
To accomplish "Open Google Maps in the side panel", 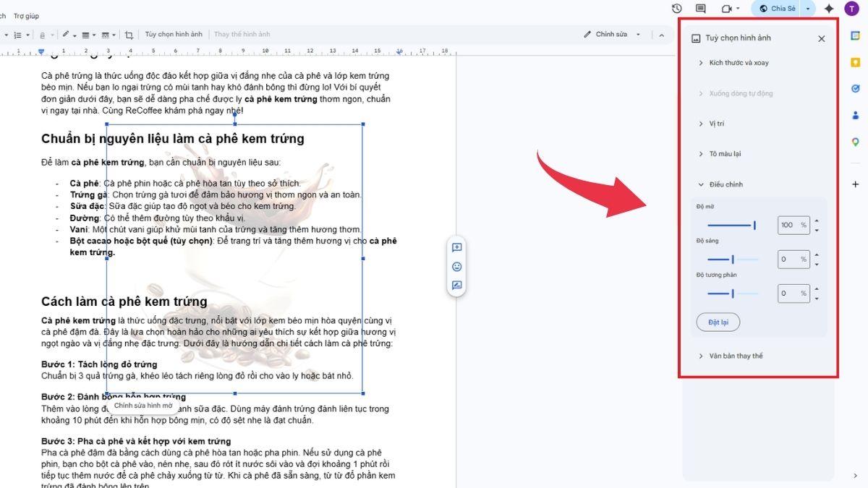I will pos(855,142).
